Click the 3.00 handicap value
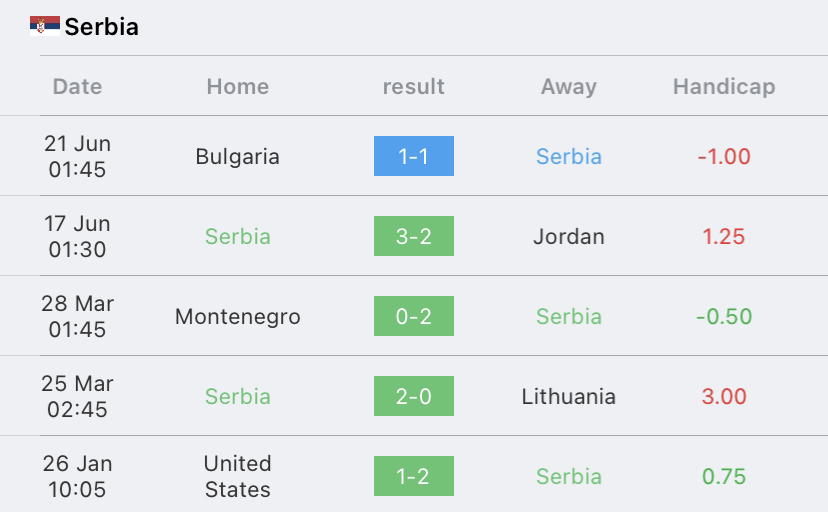 click(x=724, y=396)
